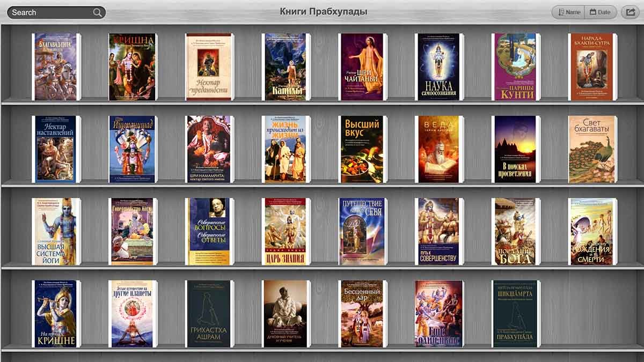
Task: Open Нектар наставлений book
Action: coord(56,149)
